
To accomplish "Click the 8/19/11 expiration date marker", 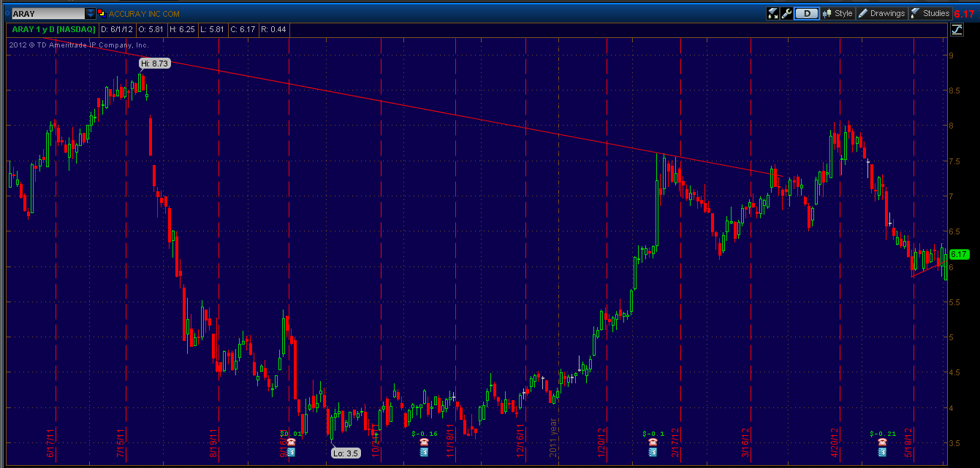I will [213, 442].
